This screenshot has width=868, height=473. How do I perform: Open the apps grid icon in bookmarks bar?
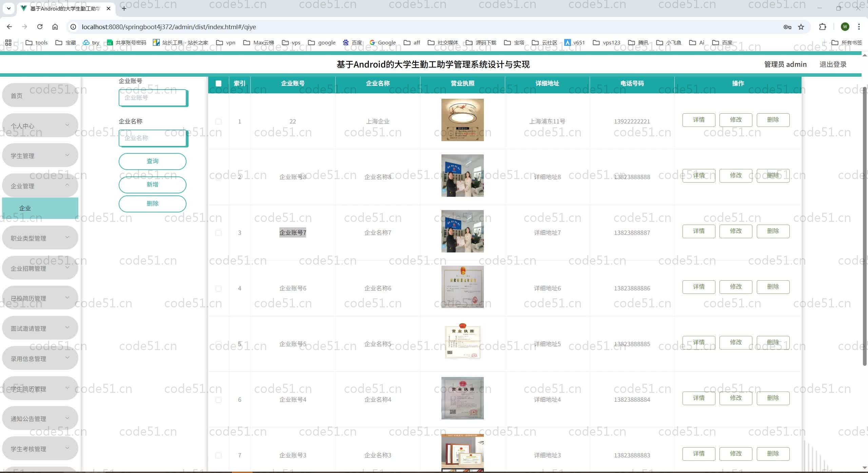(8, 42)
